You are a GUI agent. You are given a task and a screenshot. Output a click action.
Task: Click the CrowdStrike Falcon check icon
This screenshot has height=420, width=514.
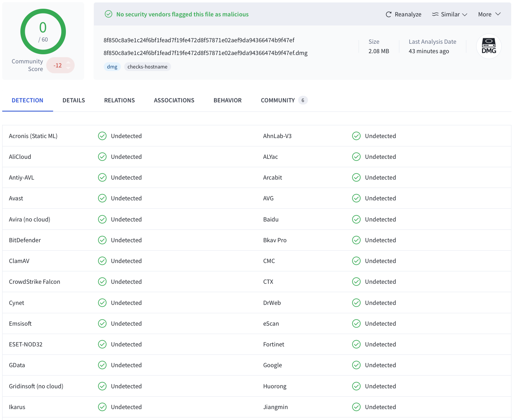click(102, 282)
